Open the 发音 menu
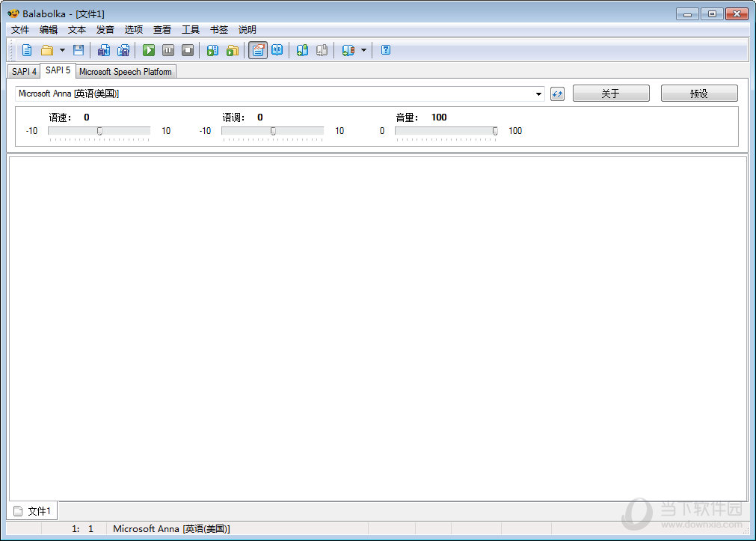Image resolution: width=756 pixels, height=541 pixels. point(105,29)
